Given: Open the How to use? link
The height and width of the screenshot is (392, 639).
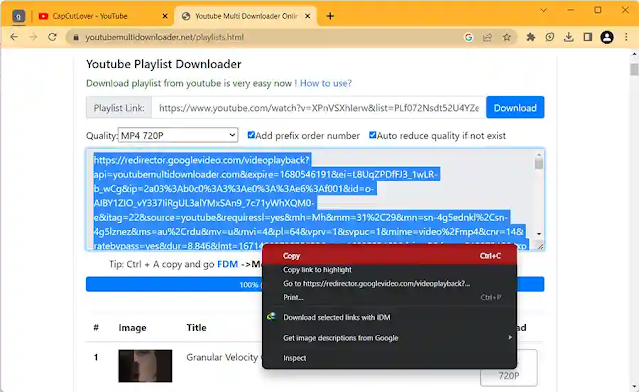Looking at the screenshot, I should click(x=326, y=83).
